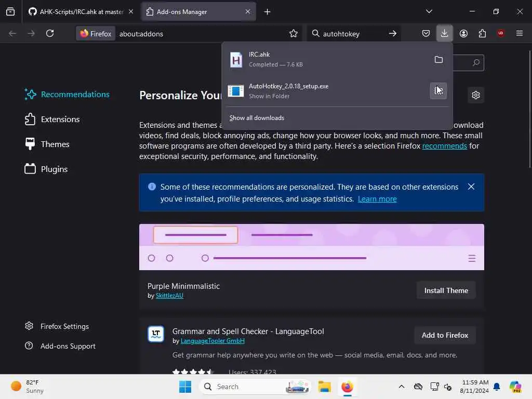Bookmark this page with the star icon

[x=294, y=34]
